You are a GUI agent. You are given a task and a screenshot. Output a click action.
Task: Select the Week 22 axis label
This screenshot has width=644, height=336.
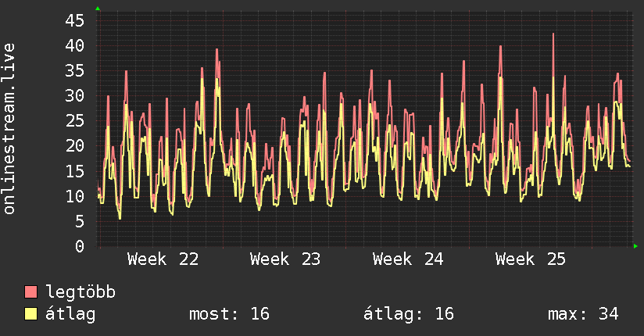[x=163, y=259]
